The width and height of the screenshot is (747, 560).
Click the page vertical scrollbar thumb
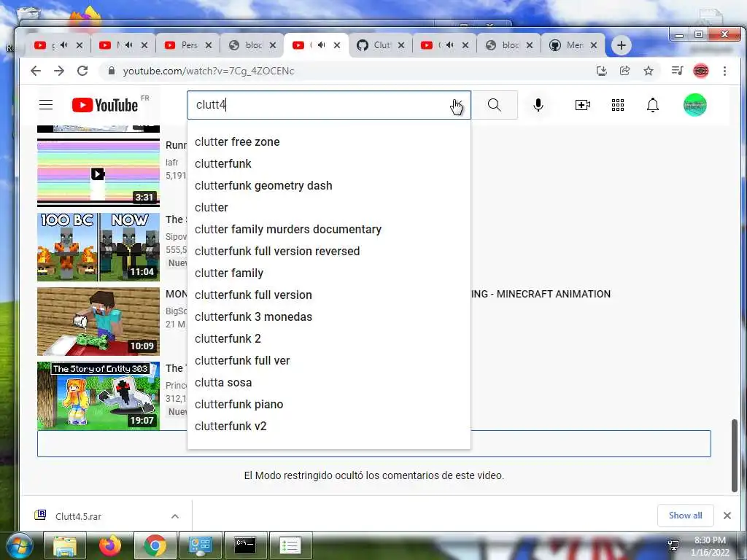point(735,455)
